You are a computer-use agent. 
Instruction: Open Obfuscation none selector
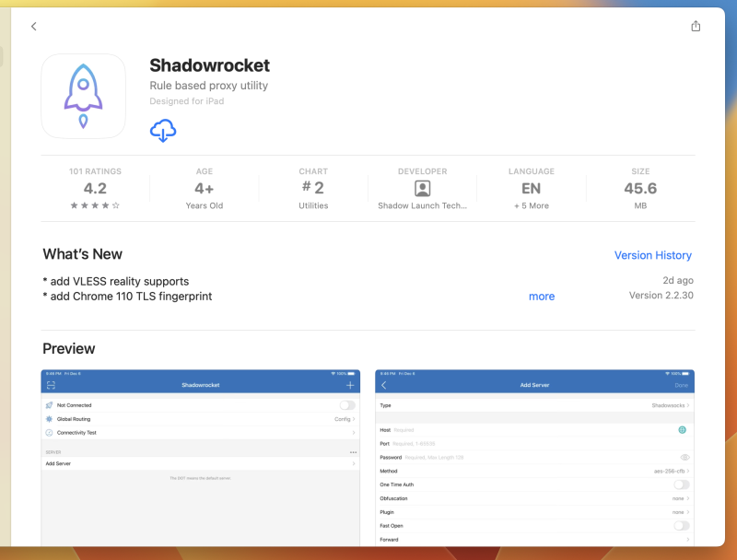(x=534, y=498)
